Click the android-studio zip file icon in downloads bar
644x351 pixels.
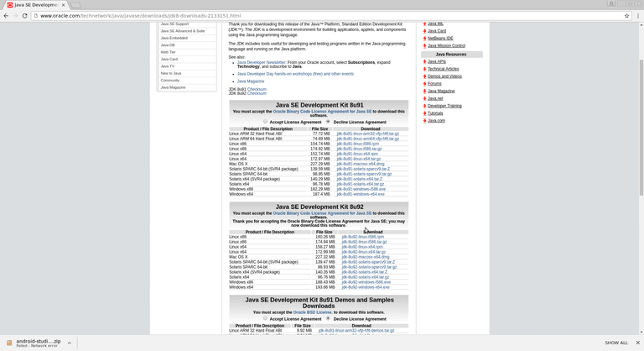9,343
